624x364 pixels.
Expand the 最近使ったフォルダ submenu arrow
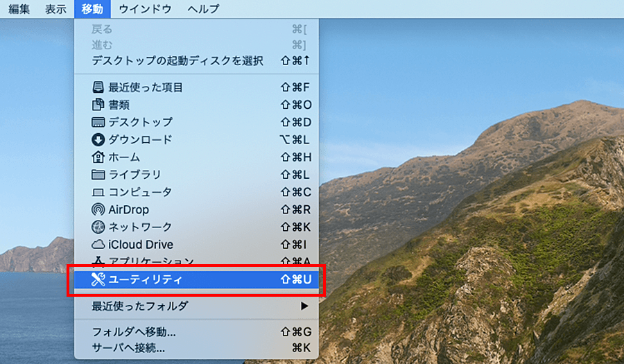pyautogui.click(x=304, y=306)
